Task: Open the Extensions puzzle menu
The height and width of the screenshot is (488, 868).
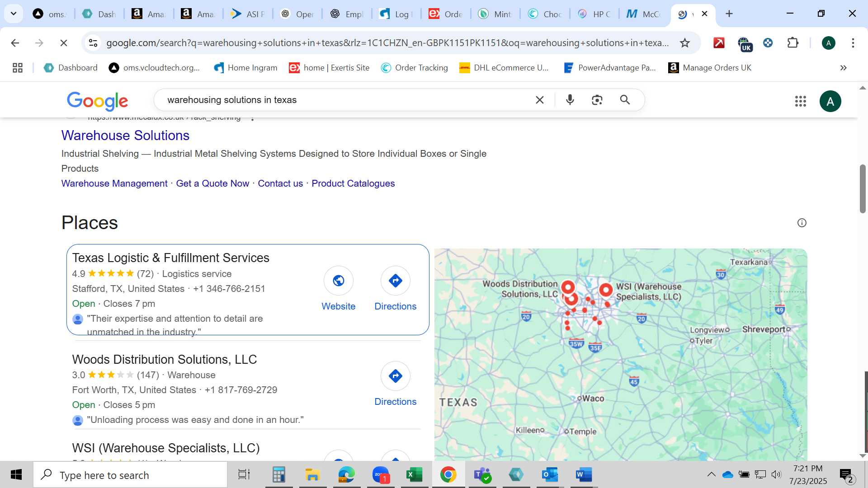Action: [793, 43]
